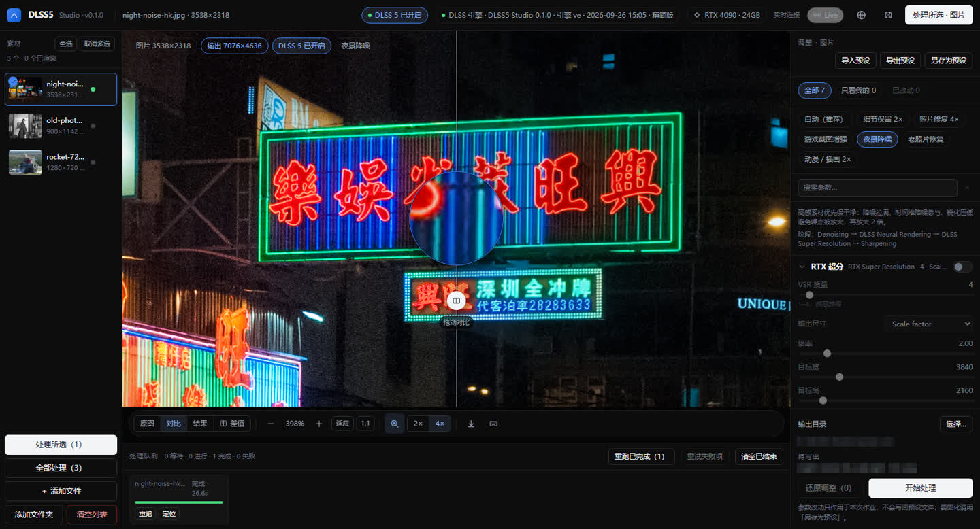Image resolution: width=980 pixels, height=529 pixels.
Task: Open the language globe icon
Action: tap(861, 15)
